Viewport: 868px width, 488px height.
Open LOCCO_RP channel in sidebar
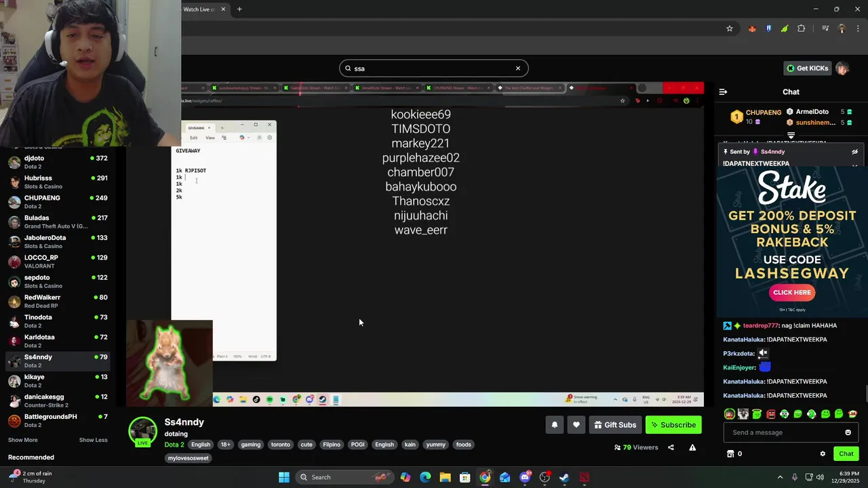tap(58, 262)
